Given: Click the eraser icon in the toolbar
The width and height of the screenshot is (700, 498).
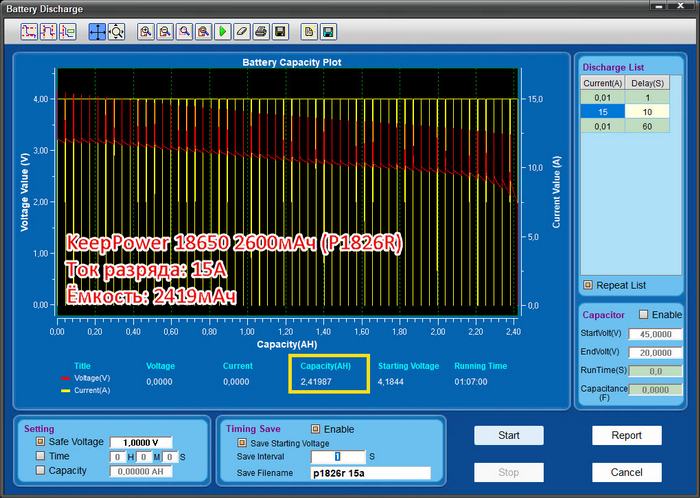Looking at the screenshot, I should point(241,32).
